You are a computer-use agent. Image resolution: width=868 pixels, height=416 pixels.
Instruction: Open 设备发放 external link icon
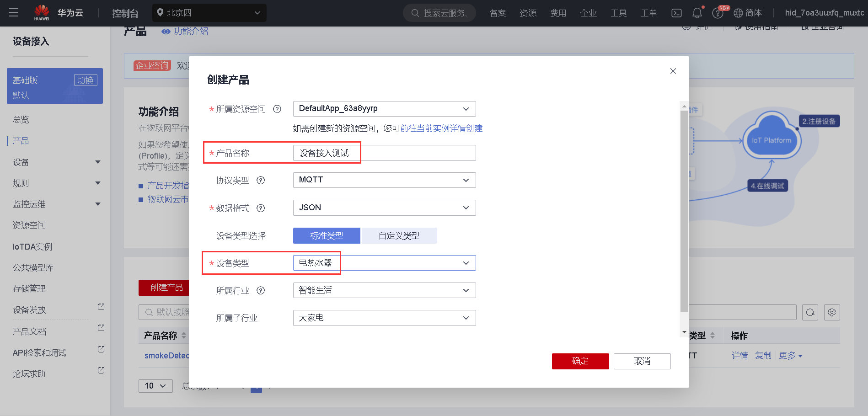click(x=101, y=307)
